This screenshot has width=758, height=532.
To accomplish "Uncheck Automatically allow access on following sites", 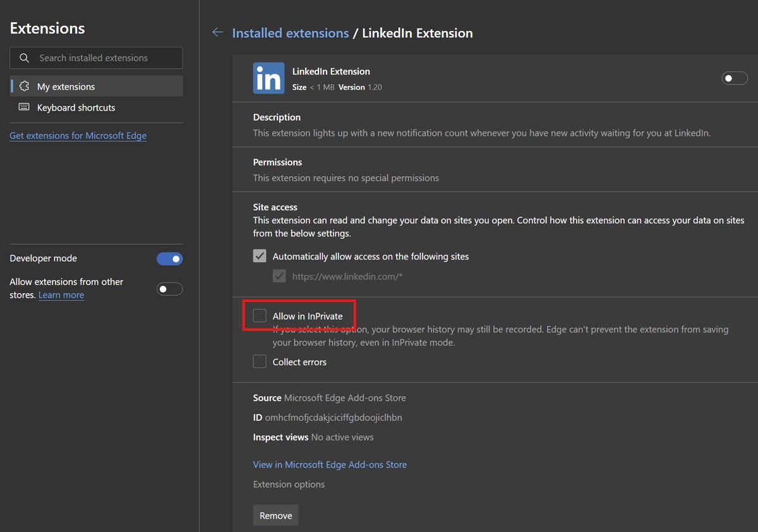I will point(260,257).
